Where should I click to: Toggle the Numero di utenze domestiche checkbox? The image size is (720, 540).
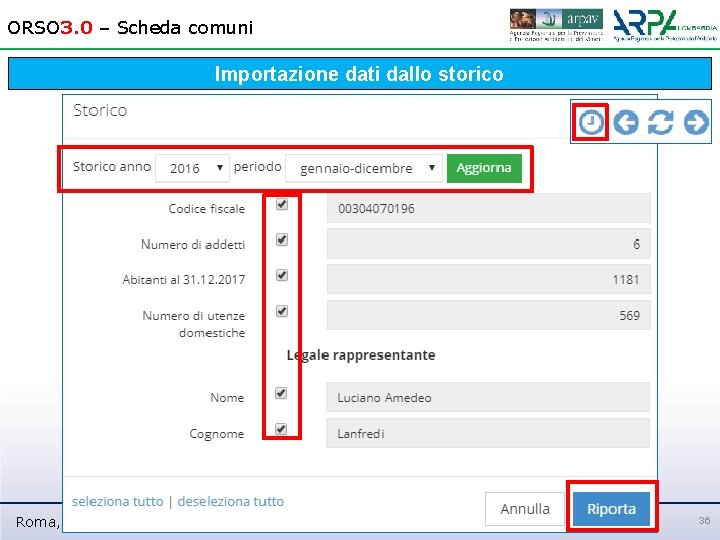[x=282, y=311]
